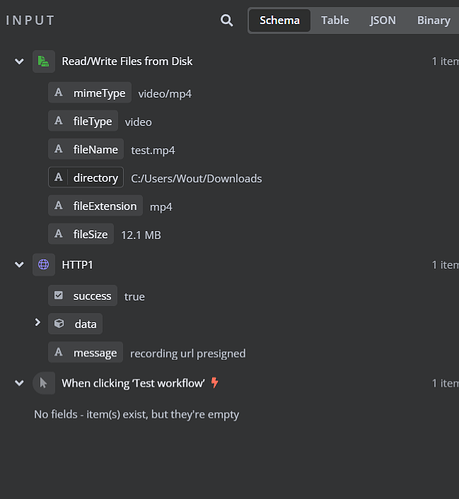Open the search magnifier in Input panel
459x499 pixels.
tap(227, 20)
